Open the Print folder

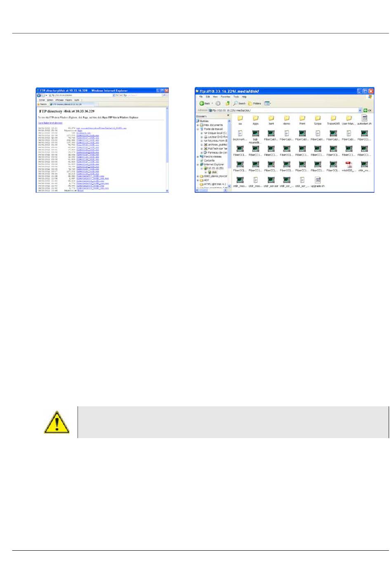(x=302, y=120)
